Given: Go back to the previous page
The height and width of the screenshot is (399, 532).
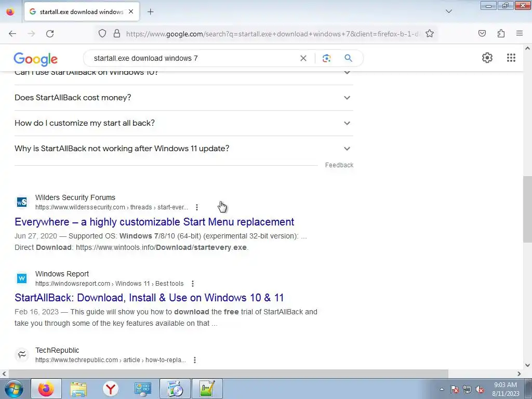Looking at the screenshot, I should pos(12,34).
